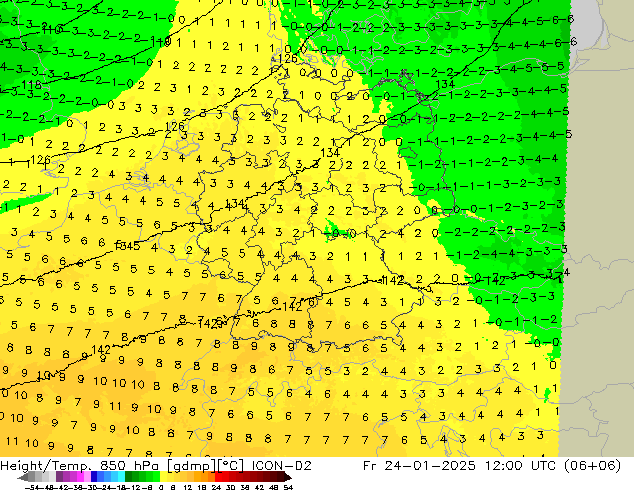Click the 12:00 UTC time label
The image size is (634, 490).
coord(519,466)
